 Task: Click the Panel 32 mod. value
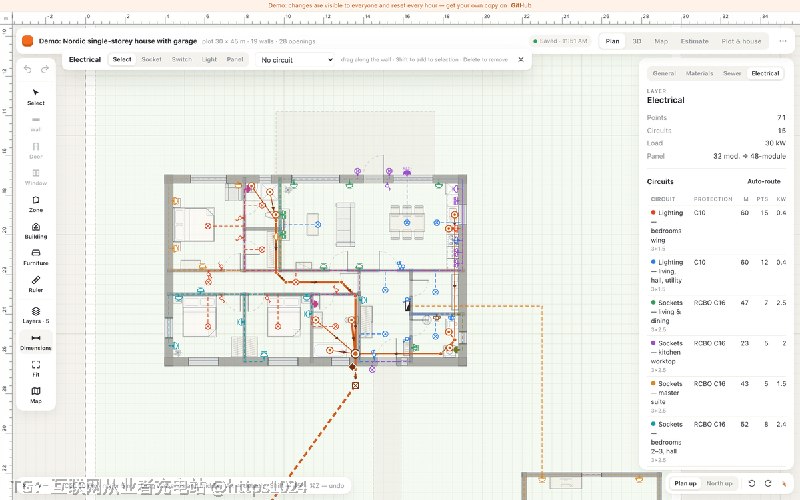(749, 156)
